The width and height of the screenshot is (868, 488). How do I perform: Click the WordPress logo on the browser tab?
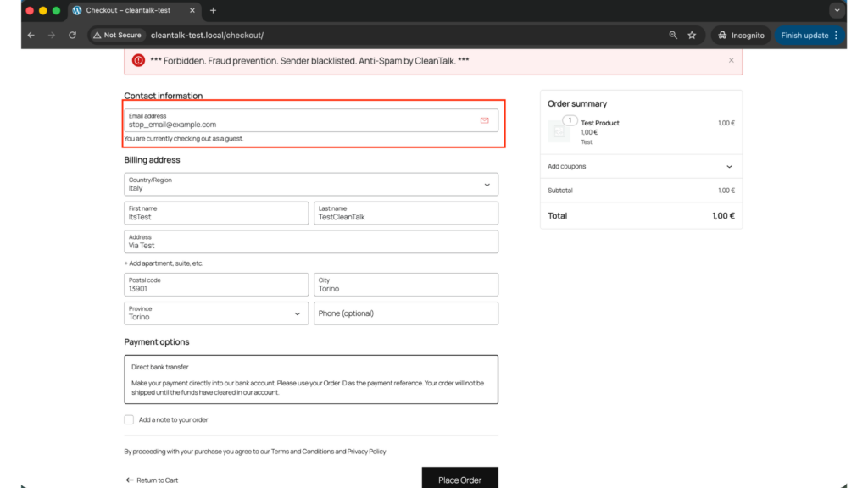click(77, 10)
